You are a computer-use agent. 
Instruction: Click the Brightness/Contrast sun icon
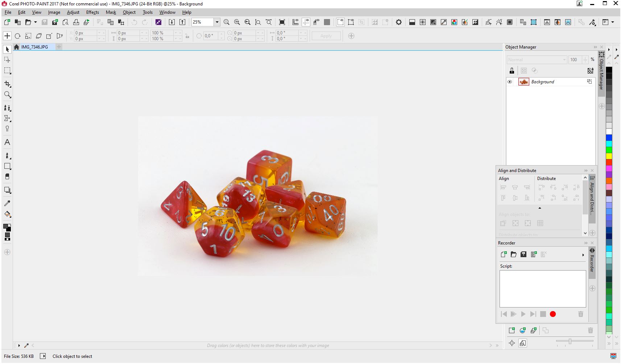coord(423,22)
